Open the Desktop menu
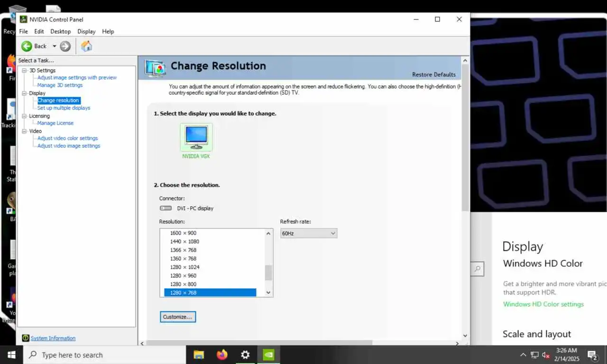 61,31
